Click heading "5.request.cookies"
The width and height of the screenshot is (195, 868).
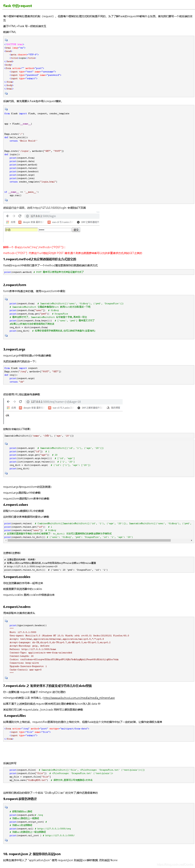point(17,577)
